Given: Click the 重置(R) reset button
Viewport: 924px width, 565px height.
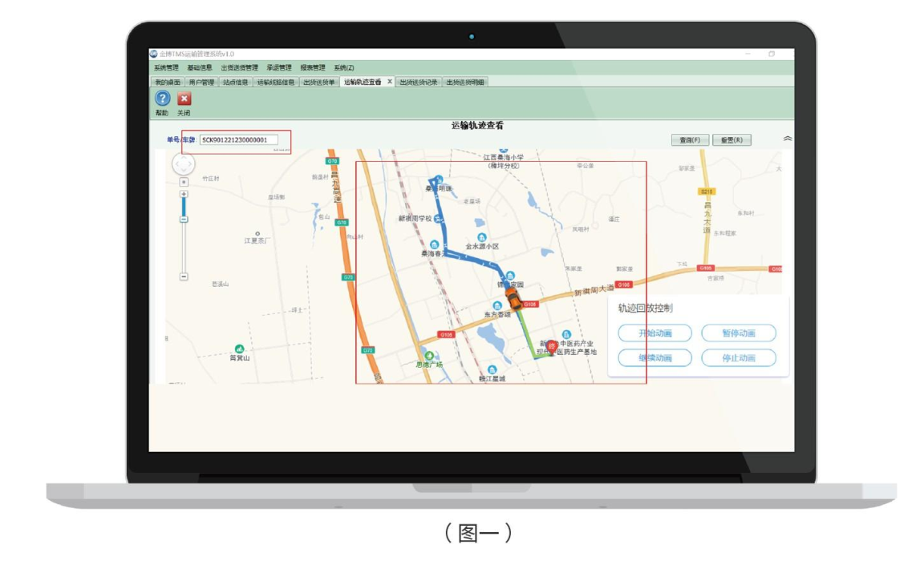Looking at the screenshot, I should tap(731, 139).
